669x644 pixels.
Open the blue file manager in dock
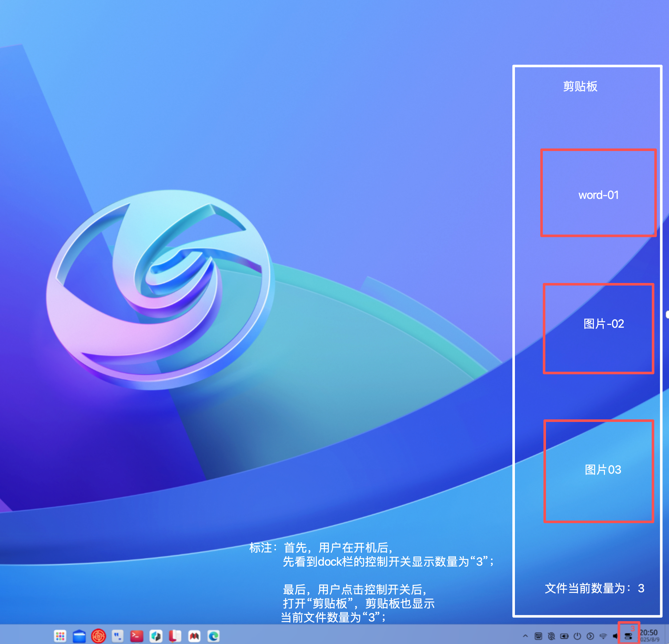pyautogui.click(x=79, y=636)
